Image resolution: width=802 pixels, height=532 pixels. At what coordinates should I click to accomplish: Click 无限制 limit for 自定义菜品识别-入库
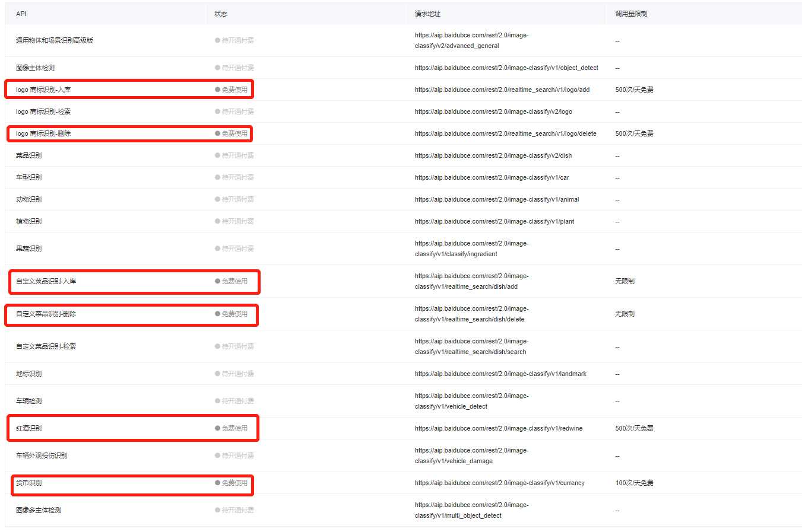tap(625, 281)
